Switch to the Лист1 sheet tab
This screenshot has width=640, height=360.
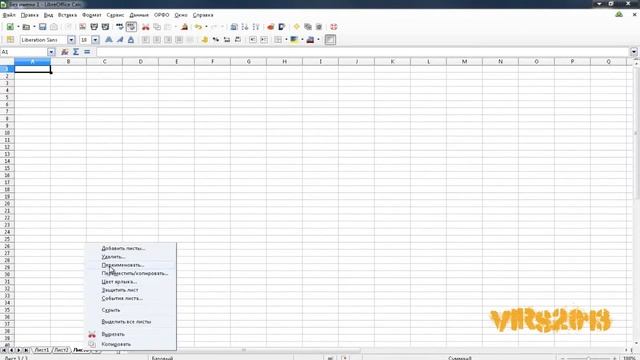42,350
